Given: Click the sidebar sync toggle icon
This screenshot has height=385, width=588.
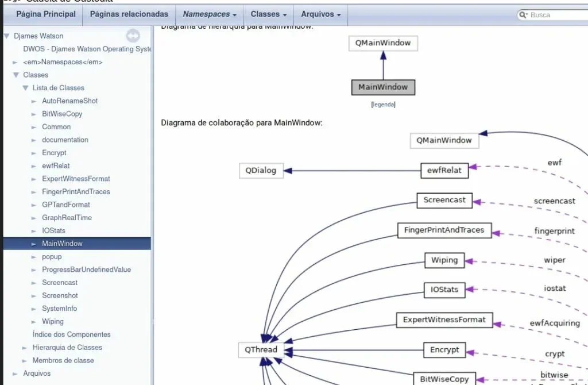Looking at the screenshot, I should click(x=133, y=36).
